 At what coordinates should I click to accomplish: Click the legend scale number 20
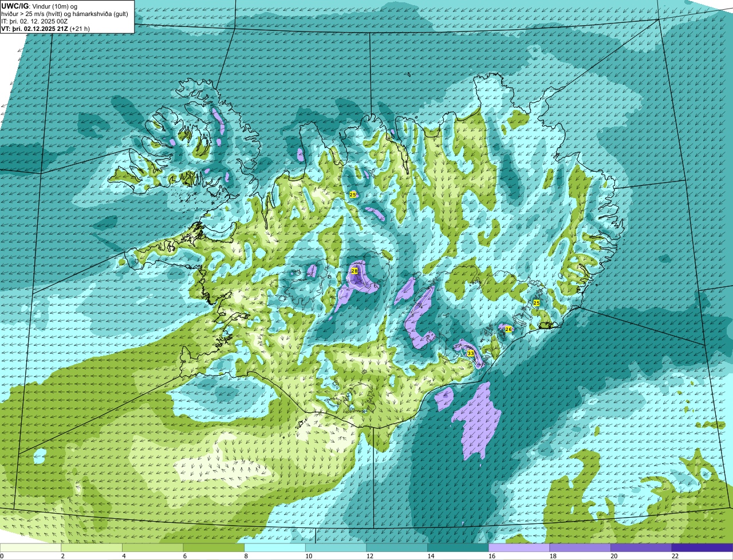[614, 556]
